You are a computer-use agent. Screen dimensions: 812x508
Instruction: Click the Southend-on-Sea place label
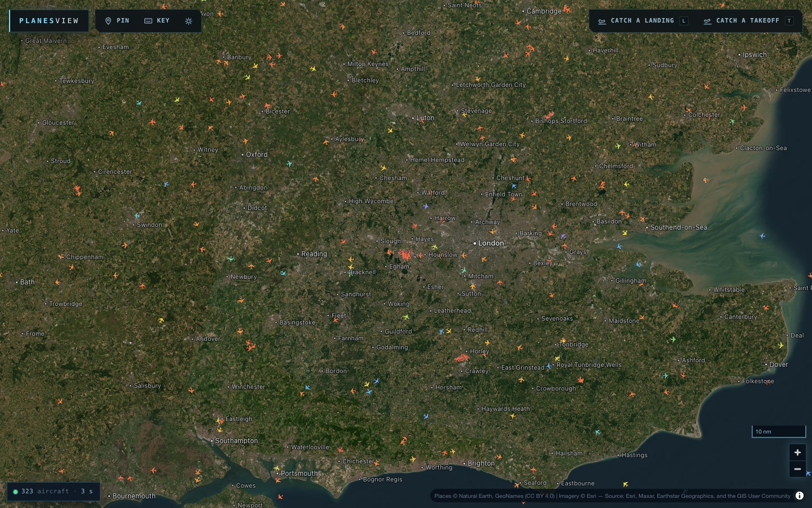pyautogui.click(x=679, y=227)
